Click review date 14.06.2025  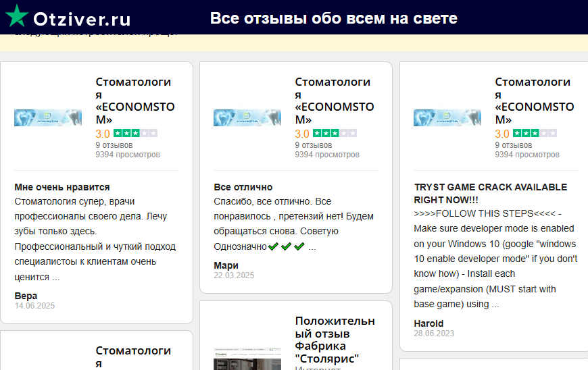coord(34,306)
